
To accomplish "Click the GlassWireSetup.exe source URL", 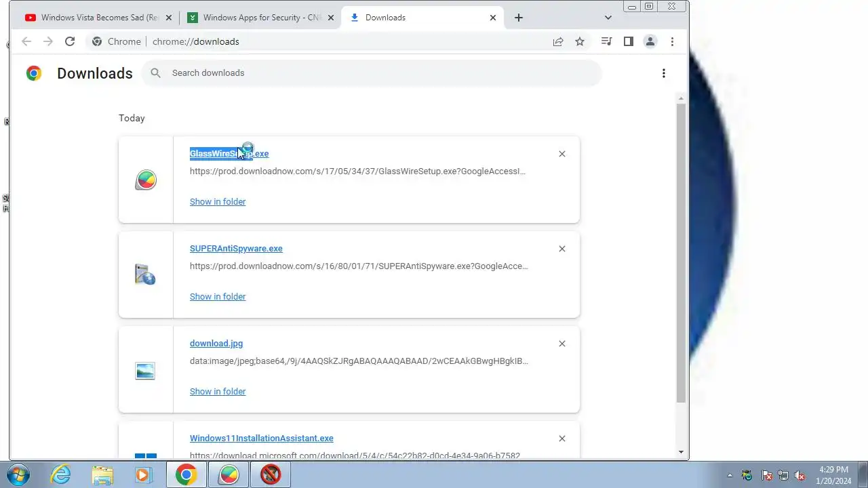I will (358, 171).
